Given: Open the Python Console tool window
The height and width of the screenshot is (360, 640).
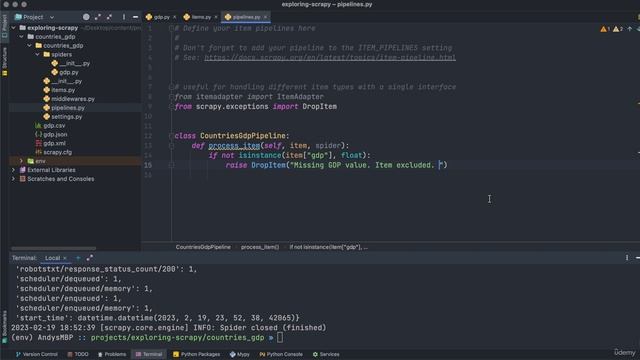Looking at the screenshot, I should coord(281,354).
